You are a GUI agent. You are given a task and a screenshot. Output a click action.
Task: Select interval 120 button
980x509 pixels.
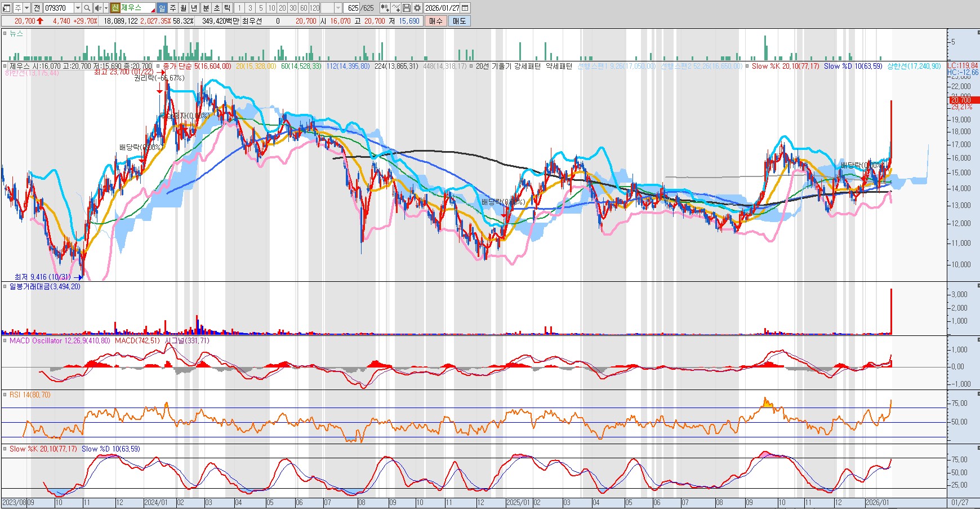314,8
